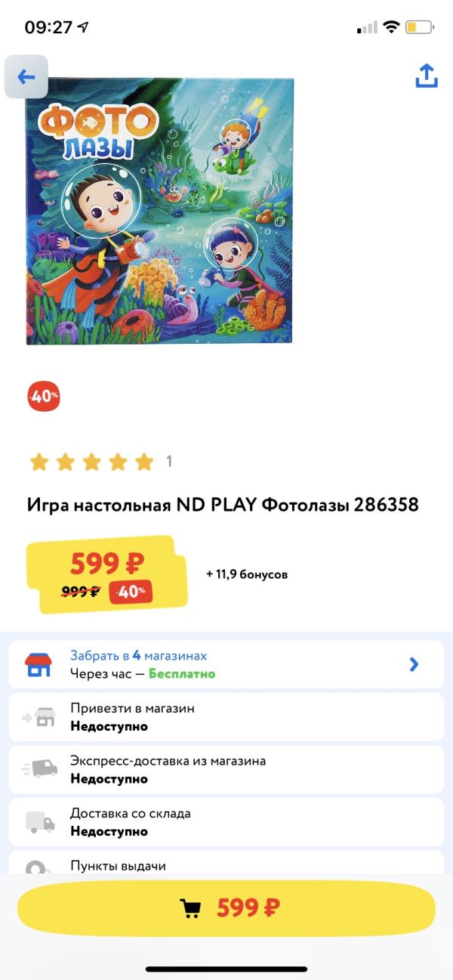Open the five-star rating reviews

coord(91,462)
